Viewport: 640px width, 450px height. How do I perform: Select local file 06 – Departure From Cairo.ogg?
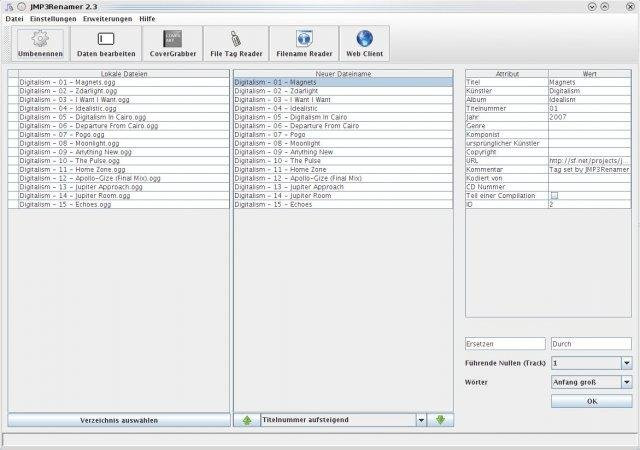pyautogui.click(x=124, y=126)
